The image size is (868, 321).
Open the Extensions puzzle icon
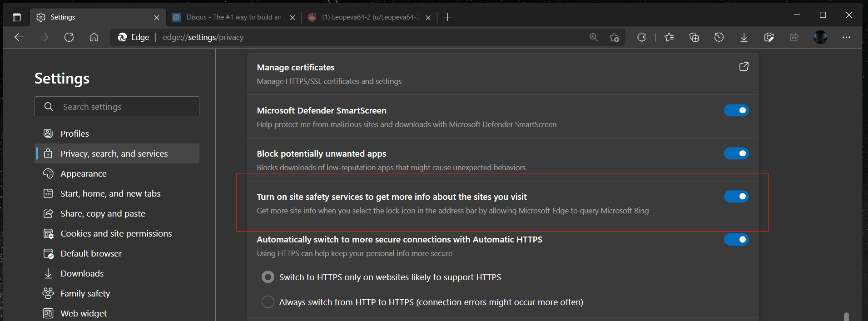coord(641,37)
